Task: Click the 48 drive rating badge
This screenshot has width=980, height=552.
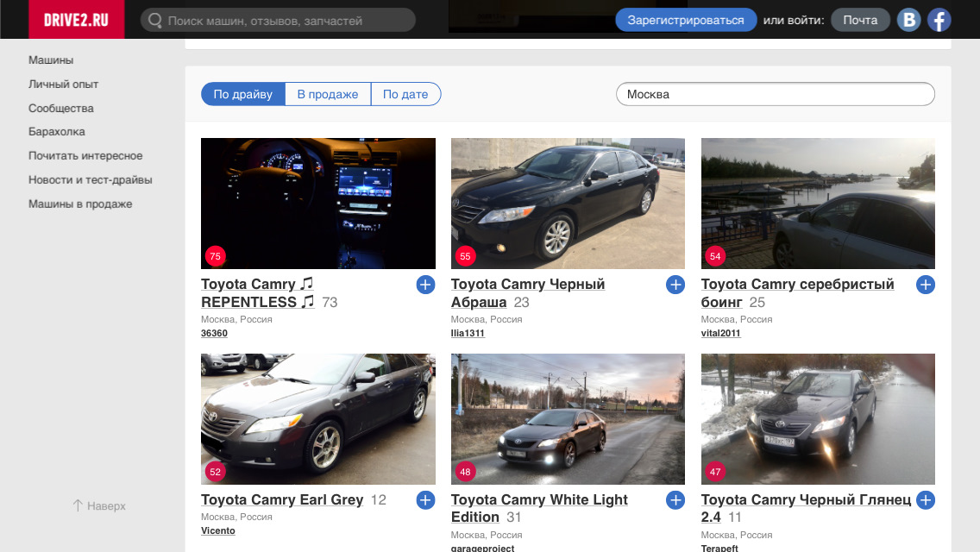Action: 465,472
